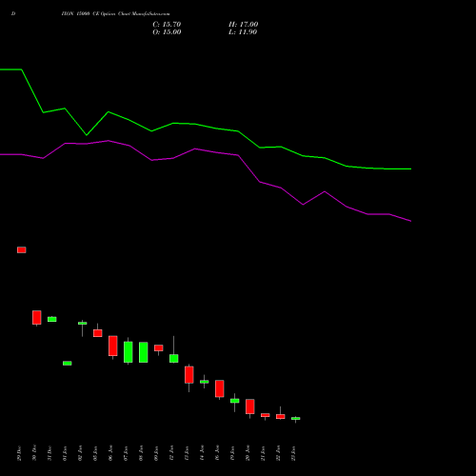Viewport: 476px width, 476px height.
Task: Click the red candlestick for 30 Dec
Action: click(x=37, y=317)
